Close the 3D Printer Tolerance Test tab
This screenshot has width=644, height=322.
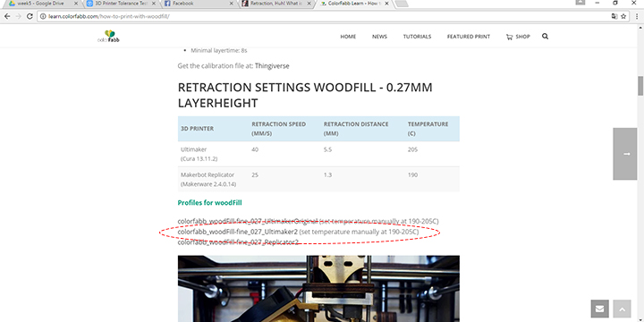tap(154, 4)
